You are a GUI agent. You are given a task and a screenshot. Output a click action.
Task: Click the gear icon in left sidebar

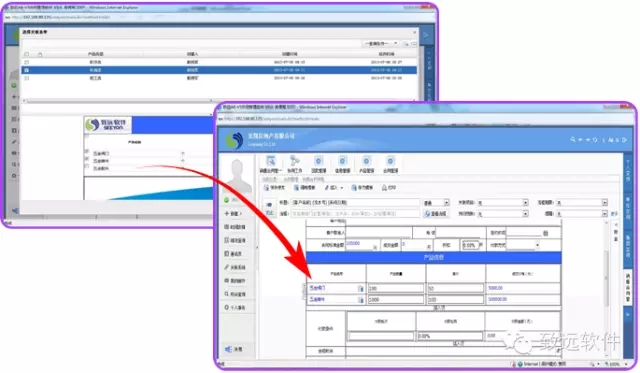pyautogui.click(x=227, y=307)
